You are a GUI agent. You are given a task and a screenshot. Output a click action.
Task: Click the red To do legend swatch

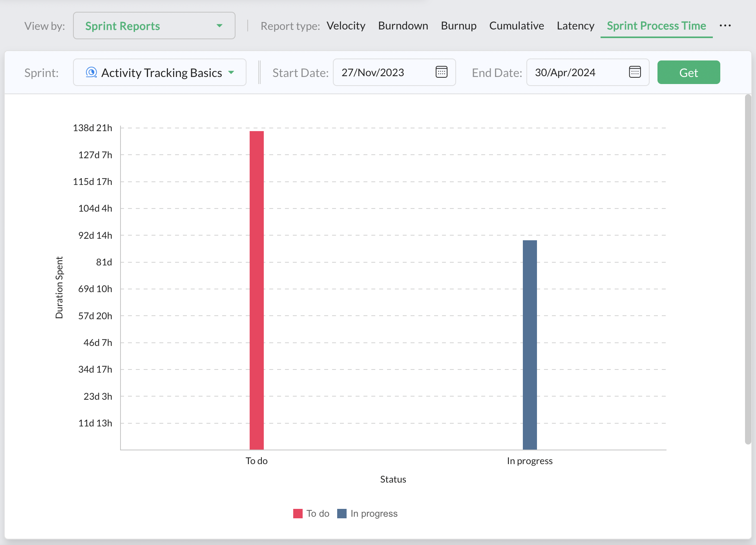298,514
